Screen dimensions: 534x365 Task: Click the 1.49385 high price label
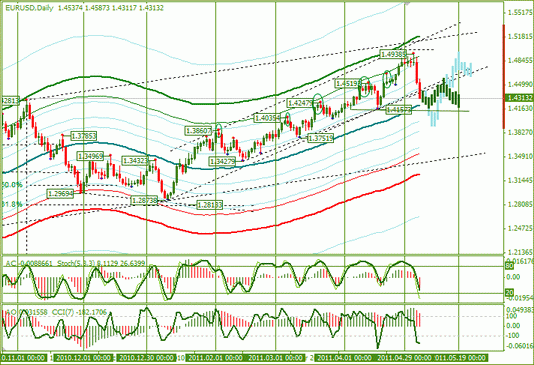(393, 54)
